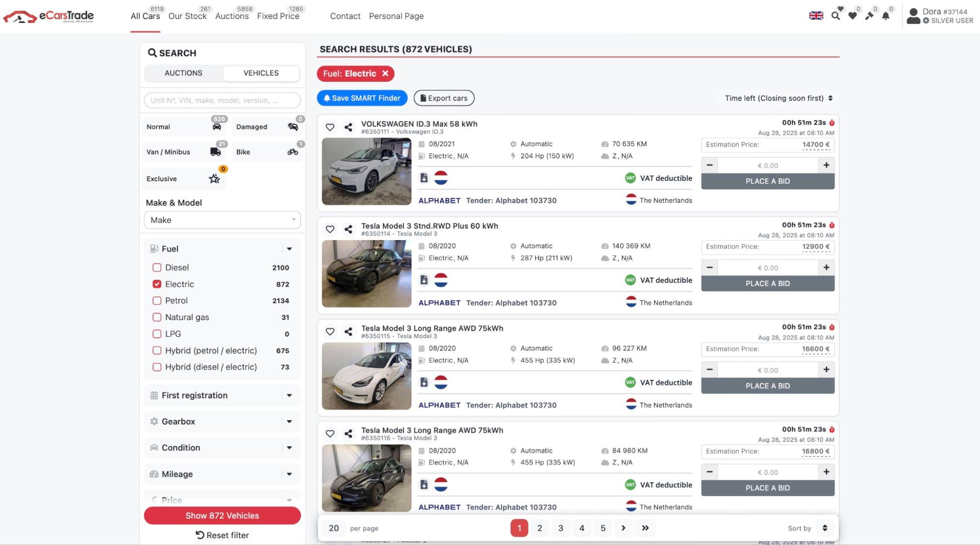This screenshot has width=980, height=545.
Task: Download document for Tesla #6350115 listing
Action: [424, 382]
